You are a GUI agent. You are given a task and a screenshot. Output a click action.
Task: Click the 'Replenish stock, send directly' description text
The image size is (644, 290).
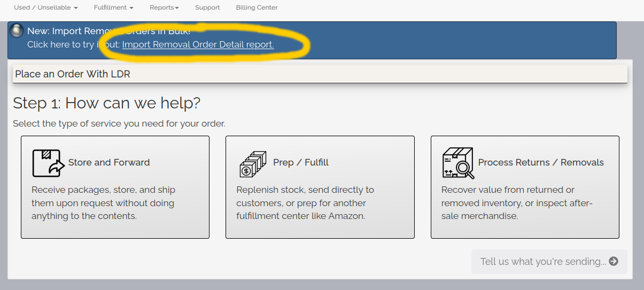(x=305, y=203)
